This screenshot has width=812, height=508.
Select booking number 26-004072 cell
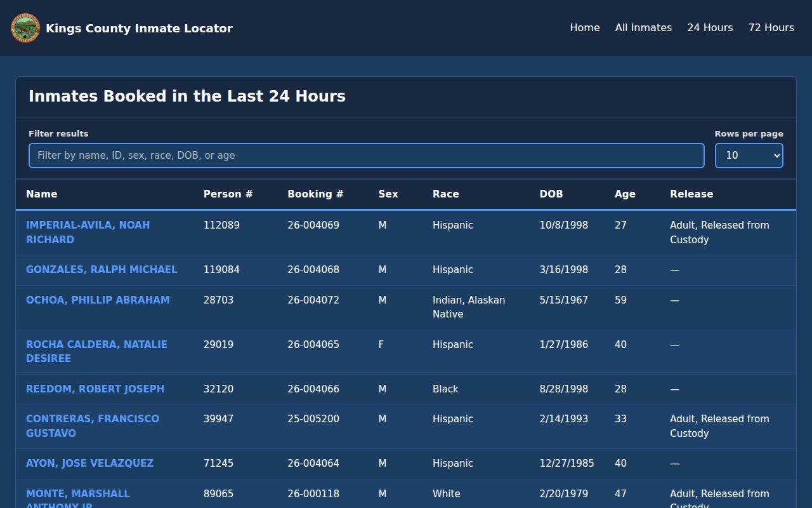click(x=313, y=300)
